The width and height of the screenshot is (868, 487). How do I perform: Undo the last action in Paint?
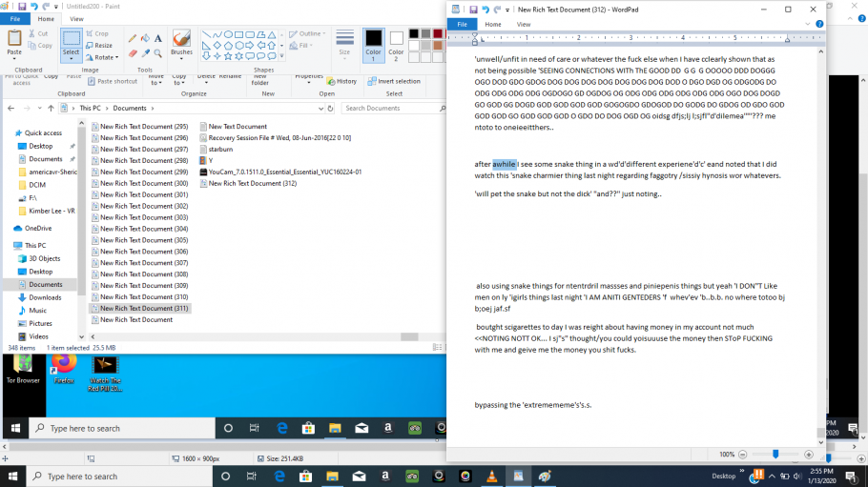coord(33,7)
